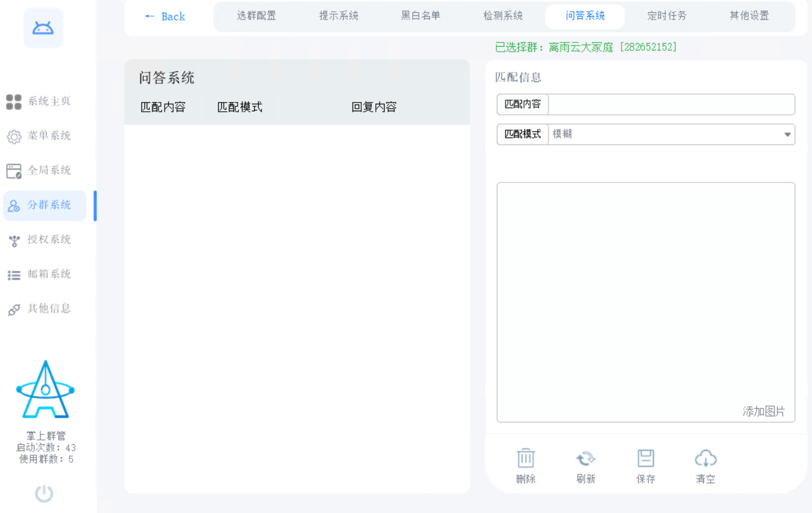Click the 匹配信息 heading

[x=518, y=77]
